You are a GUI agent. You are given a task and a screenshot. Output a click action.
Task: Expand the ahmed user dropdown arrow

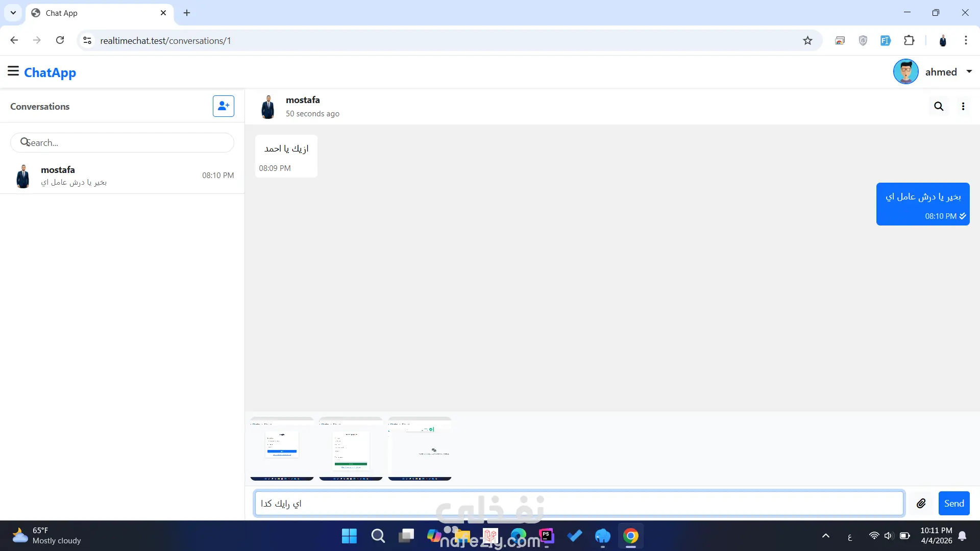[969, 72]
